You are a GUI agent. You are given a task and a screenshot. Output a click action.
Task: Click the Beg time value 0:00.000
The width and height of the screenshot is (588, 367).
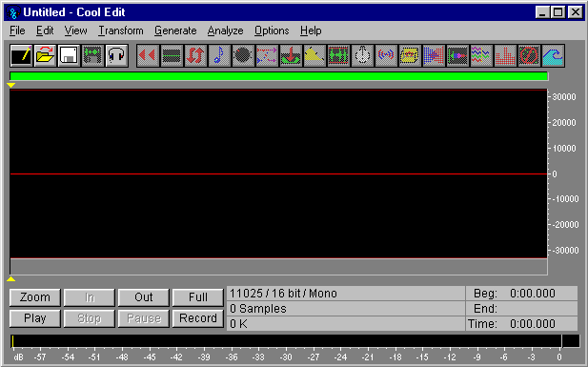coord(533,294)
